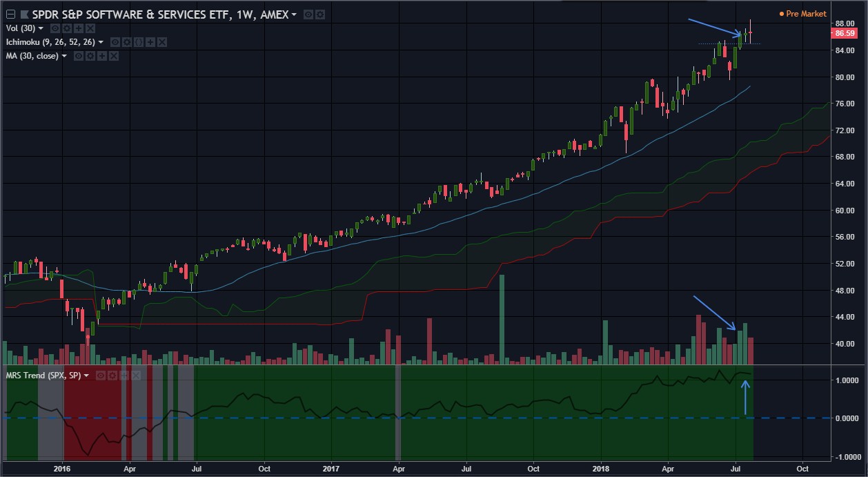Click the flag icon next to SPDR title
Viewport: 868px width, 477px height.
tap(25, 14)
